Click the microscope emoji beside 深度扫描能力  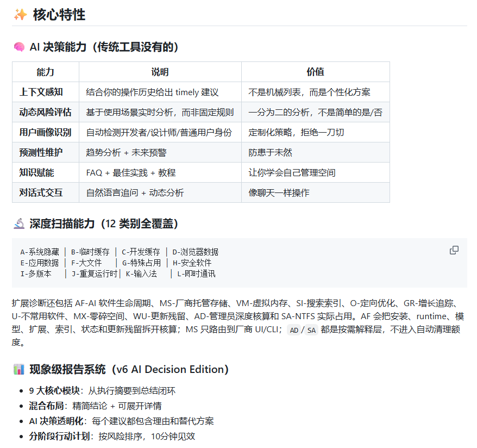[19, 223]
